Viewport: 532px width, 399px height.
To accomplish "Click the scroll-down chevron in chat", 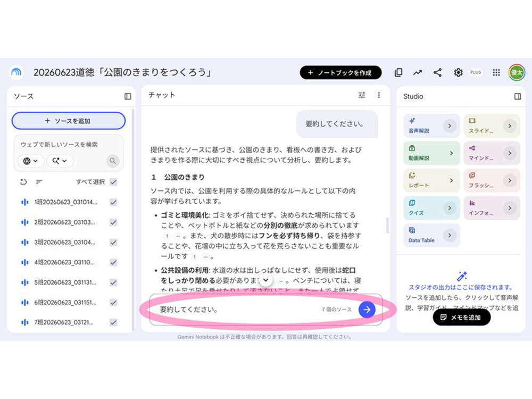I will click(266, 280).
